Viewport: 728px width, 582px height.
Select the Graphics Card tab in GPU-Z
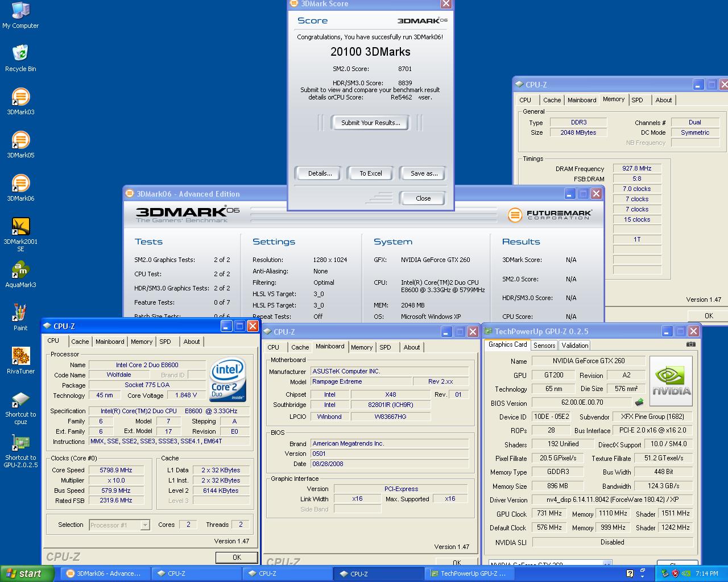507,344
